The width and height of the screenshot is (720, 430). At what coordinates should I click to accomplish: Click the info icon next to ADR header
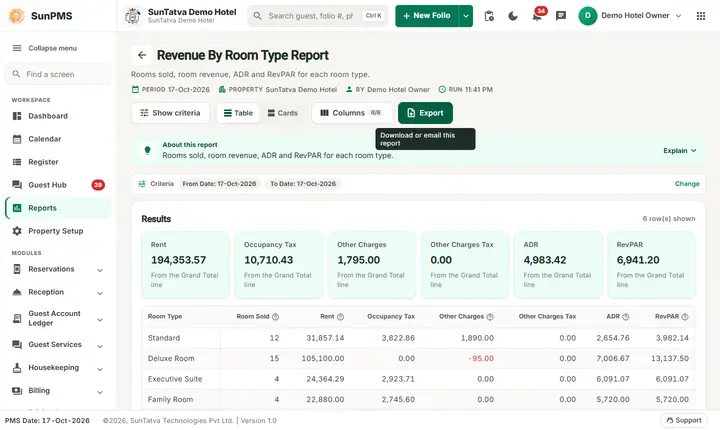click(625, 317)
